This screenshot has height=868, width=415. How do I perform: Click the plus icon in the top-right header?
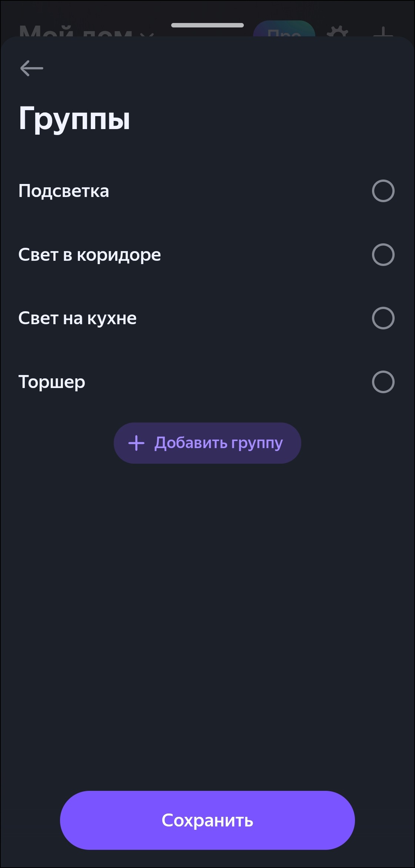(x=383, y=32)
